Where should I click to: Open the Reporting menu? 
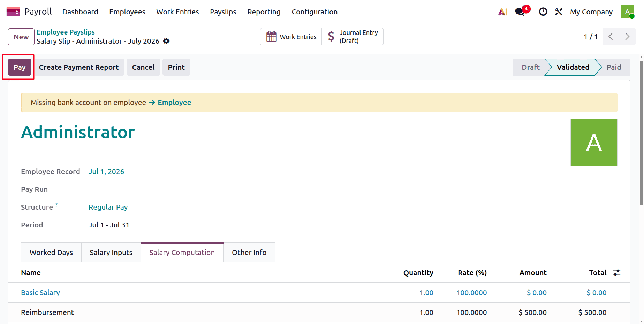click(264, 12)
